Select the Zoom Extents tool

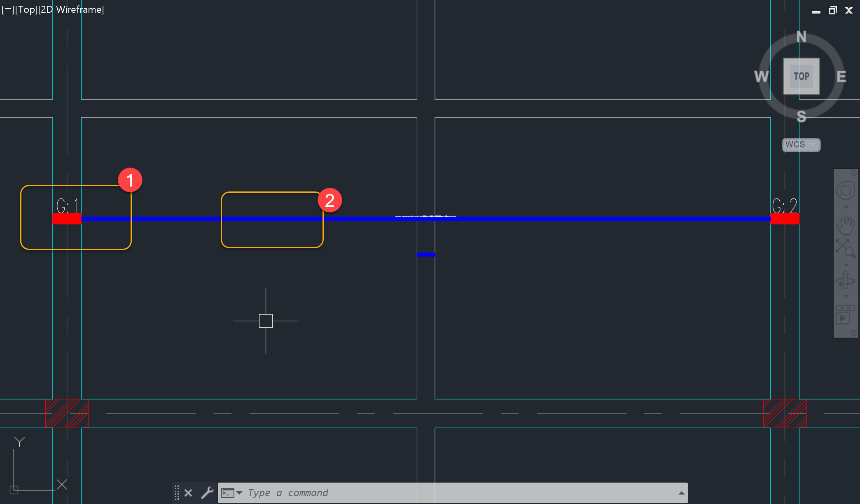click(x=845, y=248)
